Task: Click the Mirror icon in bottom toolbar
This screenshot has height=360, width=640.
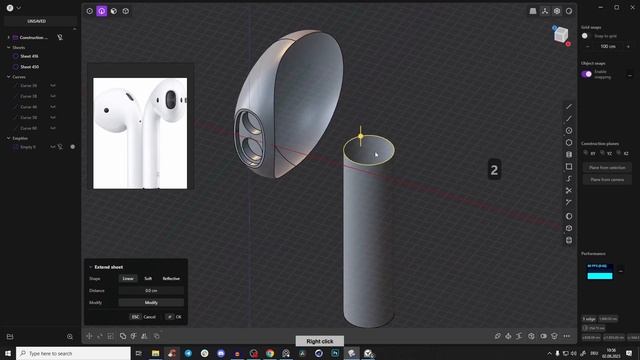Action: tap(144, 336)
